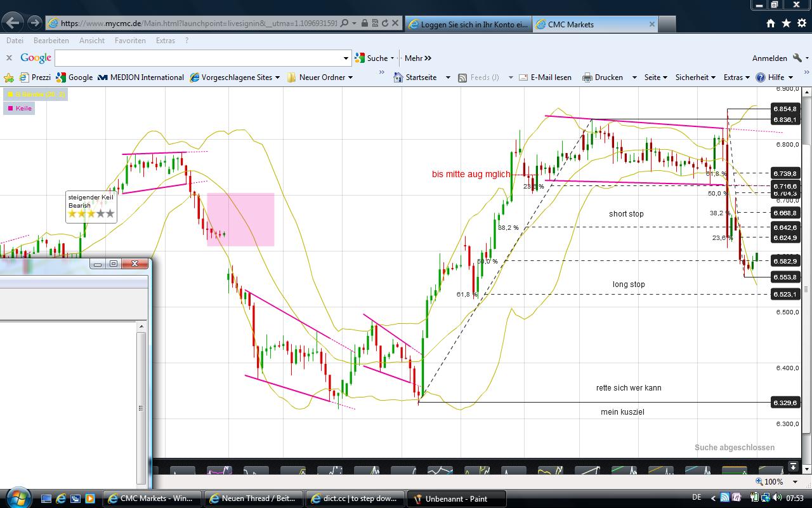This screenshot has height=508, width=812.
Task: Open the Sicherheit dropdown menu
Action: pos(695,77)
